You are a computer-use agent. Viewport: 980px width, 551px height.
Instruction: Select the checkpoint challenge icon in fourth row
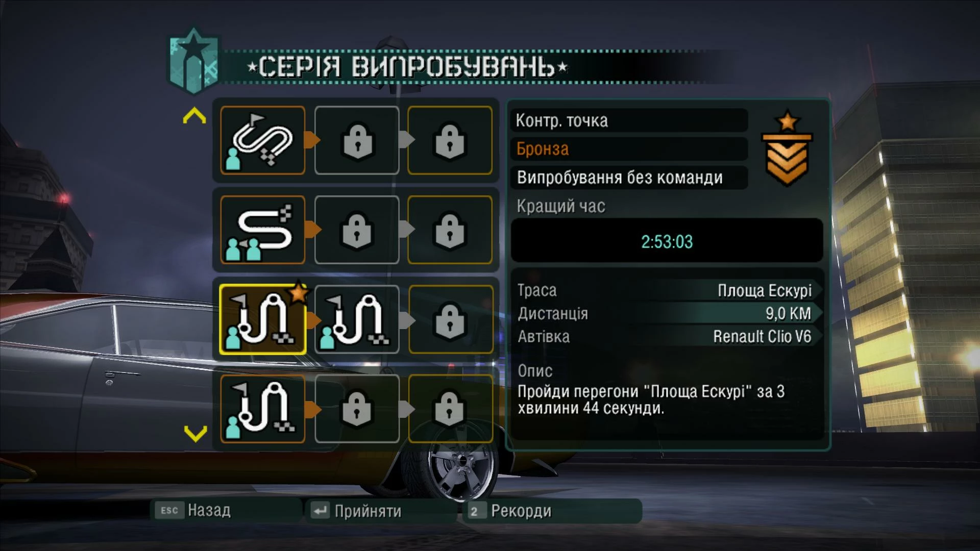pyautogui.click(x=263, y=409)
